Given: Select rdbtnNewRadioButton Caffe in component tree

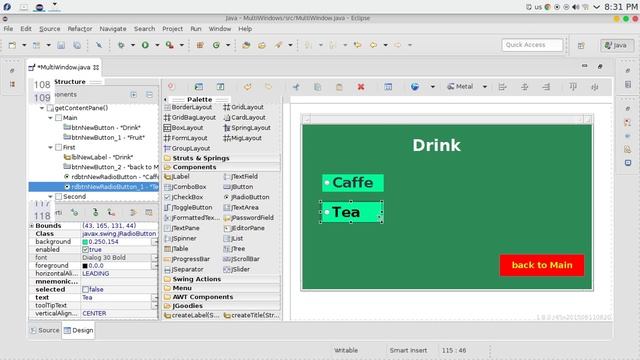Looking at the screenshot, I should [111, 177].
